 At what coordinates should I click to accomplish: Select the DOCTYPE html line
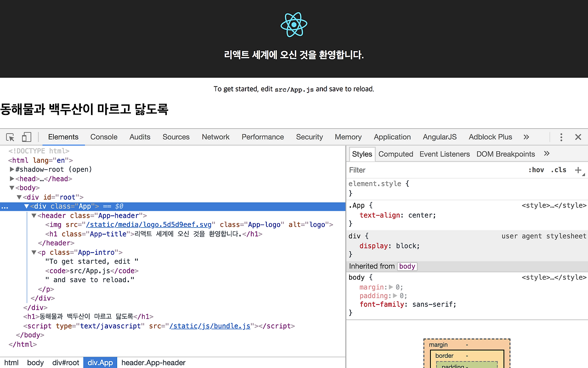tap(39, 151)
